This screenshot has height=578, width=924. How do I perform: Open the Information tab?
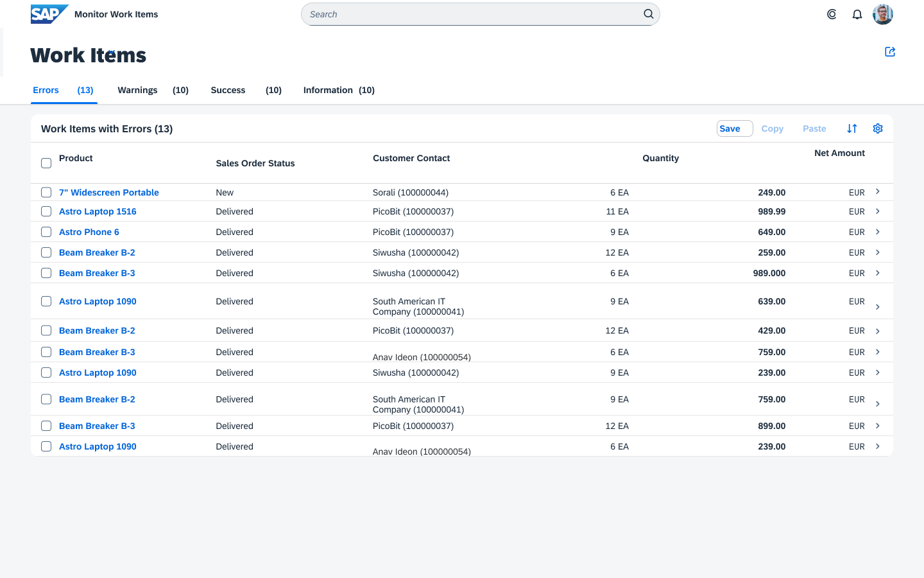[x=339, y=90]
